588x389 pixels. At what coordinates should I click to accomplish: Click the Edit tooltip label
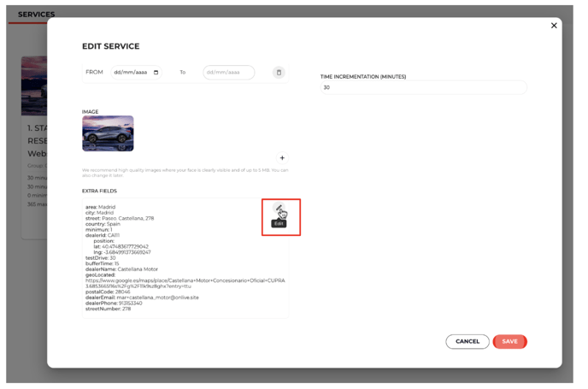coord(279,224)
